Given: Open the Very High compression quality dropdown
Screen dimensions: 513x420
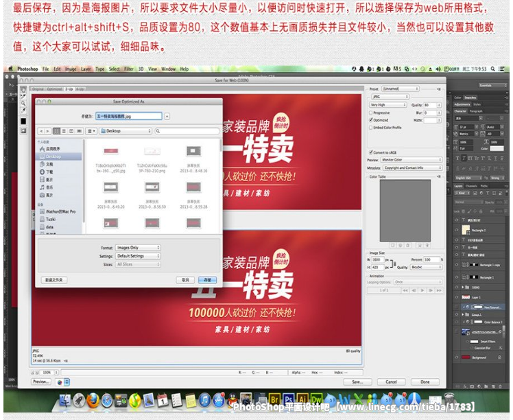Looking at the screenshot, I should 388,105.
